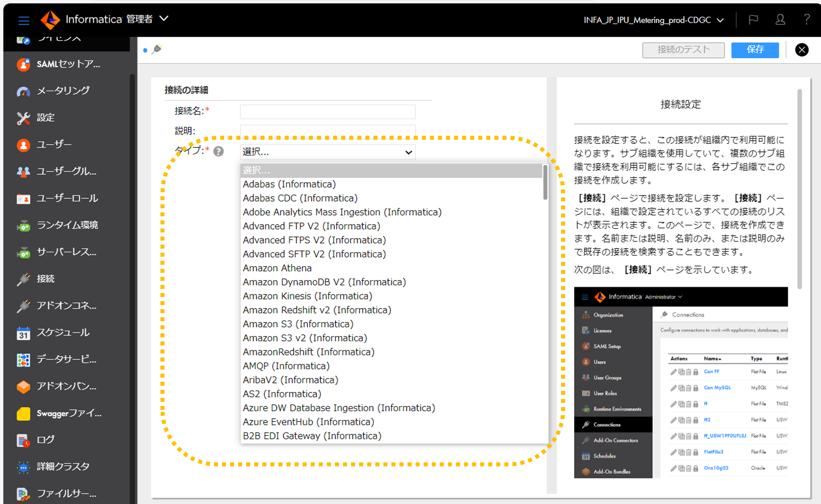Click the Add-On Connectors icon
The height and width of the screenshot is (504, 821).
pos(23,306)
